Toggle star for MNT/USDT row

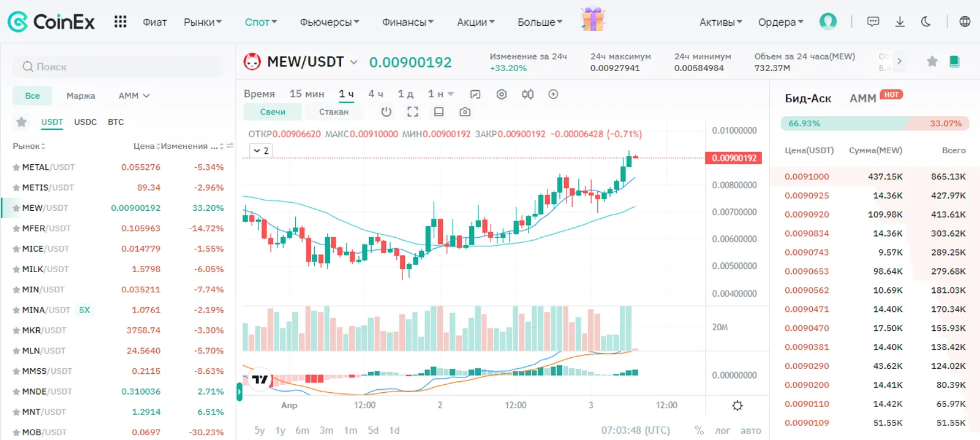click(17, 412)
